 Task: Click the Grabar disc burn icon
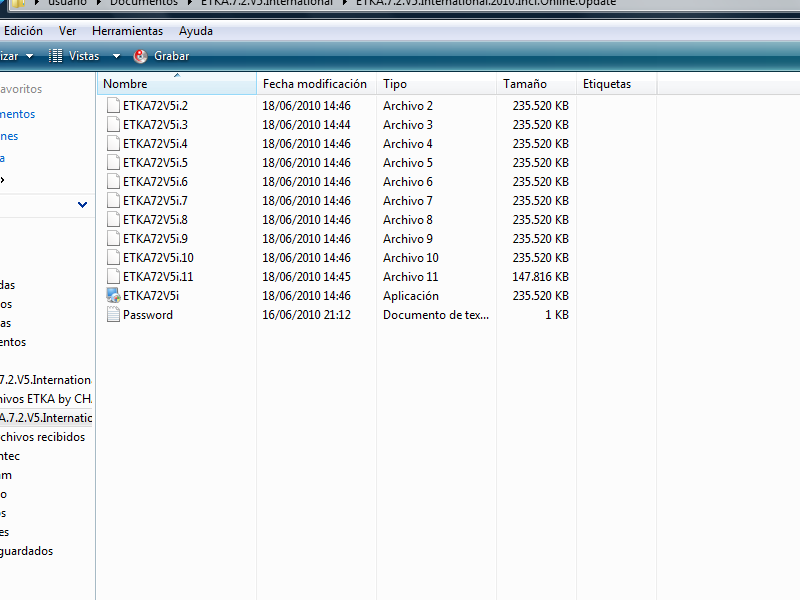140,56
